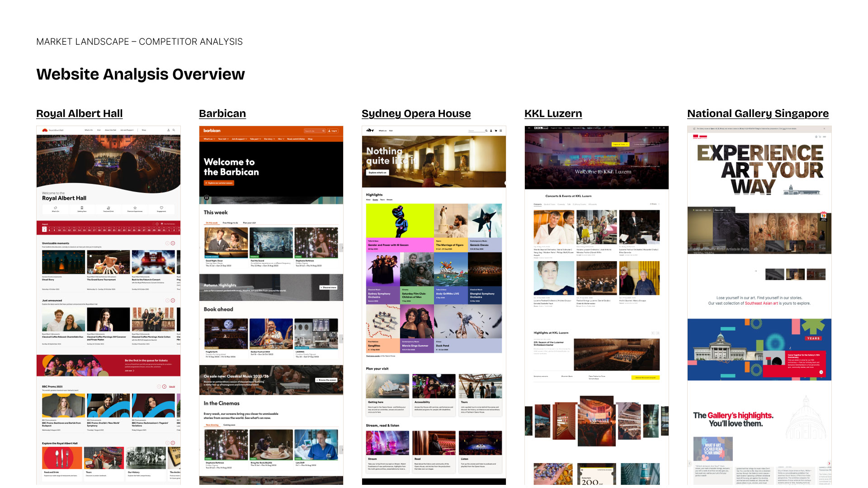Click the Royal Albert Hall logo
Screen dimensions: 868x488
point(52,130)
